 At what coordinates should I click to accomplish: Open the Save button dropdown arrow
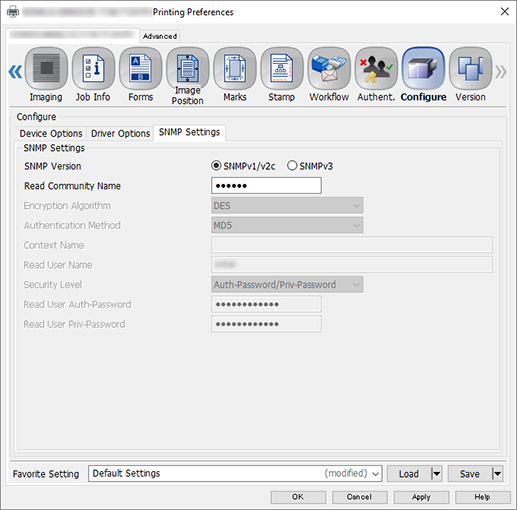pos(497,473)
